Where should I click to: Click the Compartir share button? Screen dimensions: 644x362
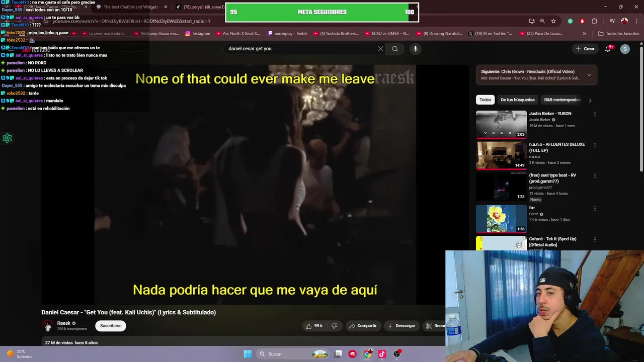[x=363, y=326]
